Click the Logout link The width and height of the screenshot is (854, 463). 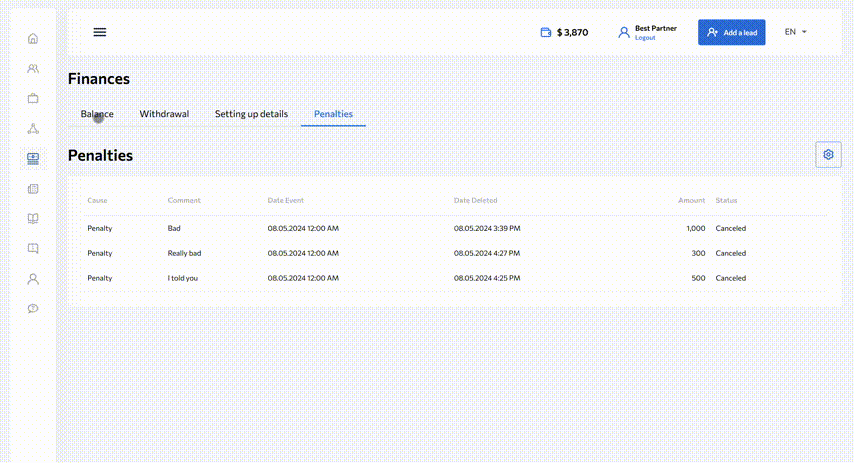tap(645, 38)
